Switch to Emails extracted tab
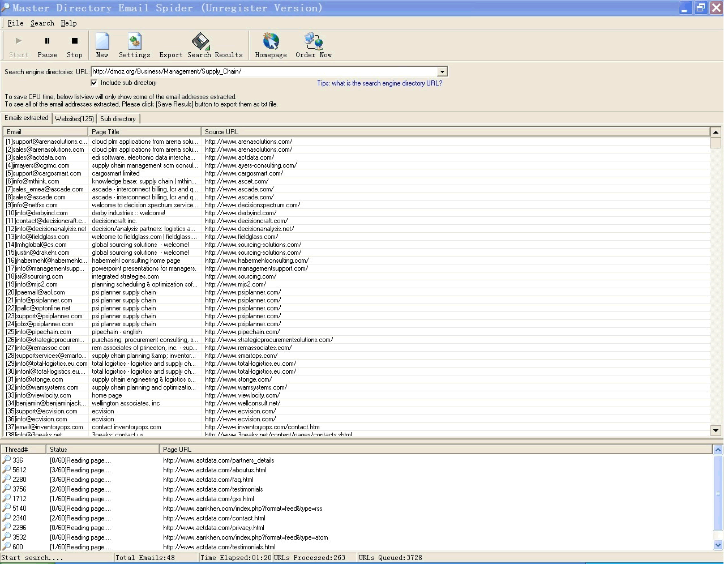 coord(27,118)
